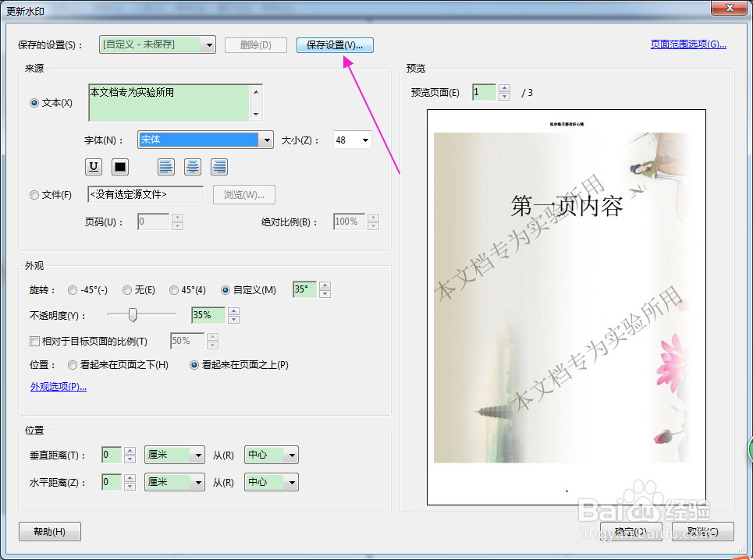
Task: Open 外观选项(P) appearance options
Action: point(57,386)
